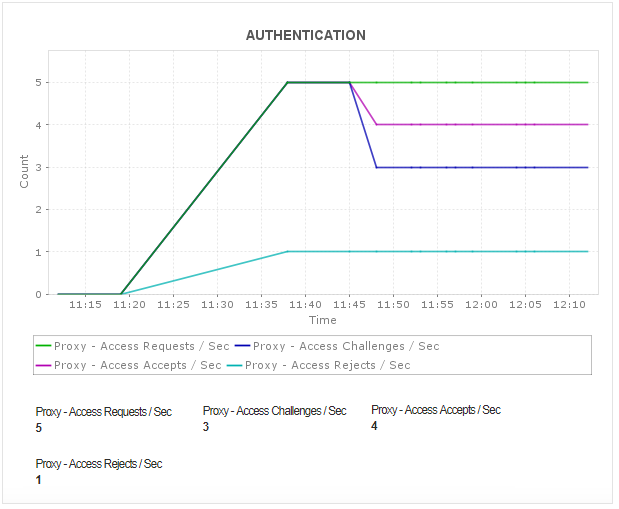Click the AUTHENTICATION chart title

tap(306, 36)
